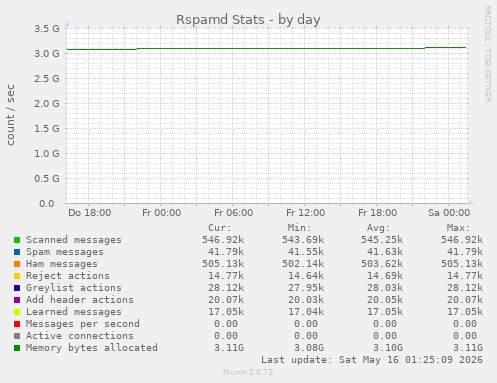
Task: Click the 0.5 G y-axis label
Action: click(x=47, y=179)
